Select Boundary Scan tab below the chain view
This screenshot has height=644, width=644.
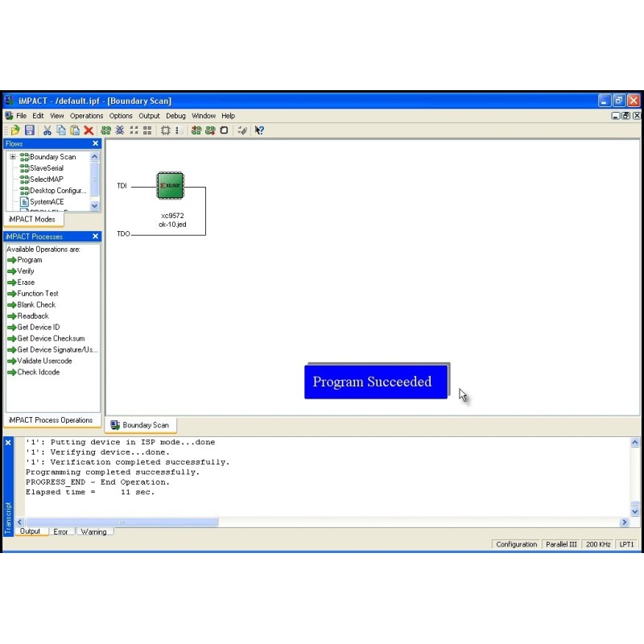coord(140,425)
